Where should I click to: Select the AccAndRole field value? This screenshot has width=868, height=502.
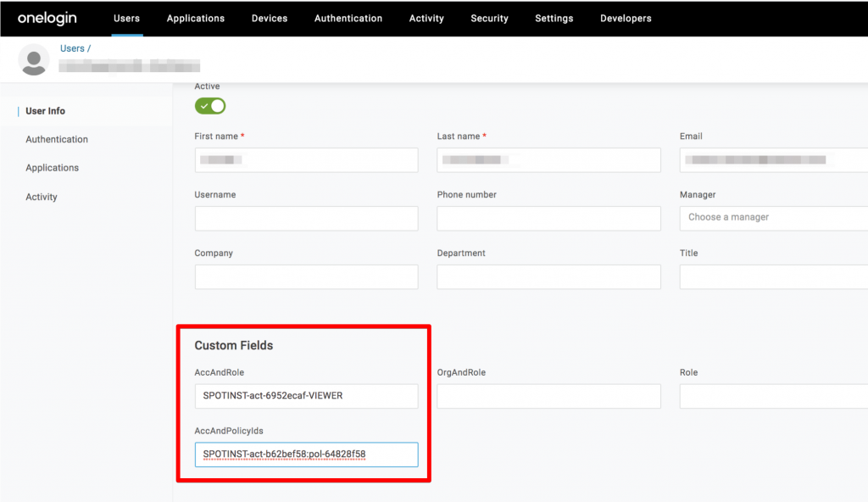tap(306, 396)
